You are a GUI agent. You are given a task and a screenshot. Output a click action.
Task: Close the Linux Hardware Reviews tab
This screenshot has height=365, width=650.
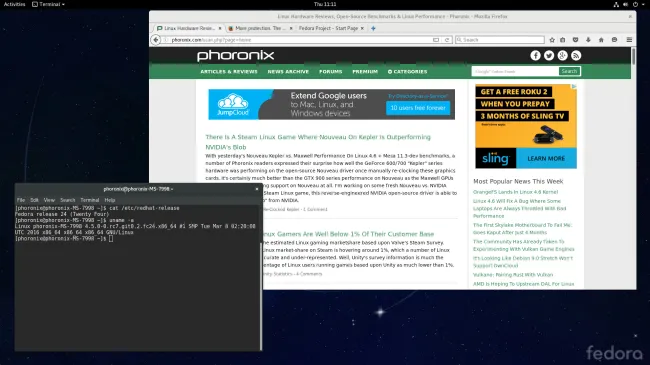tap(220, 28)
